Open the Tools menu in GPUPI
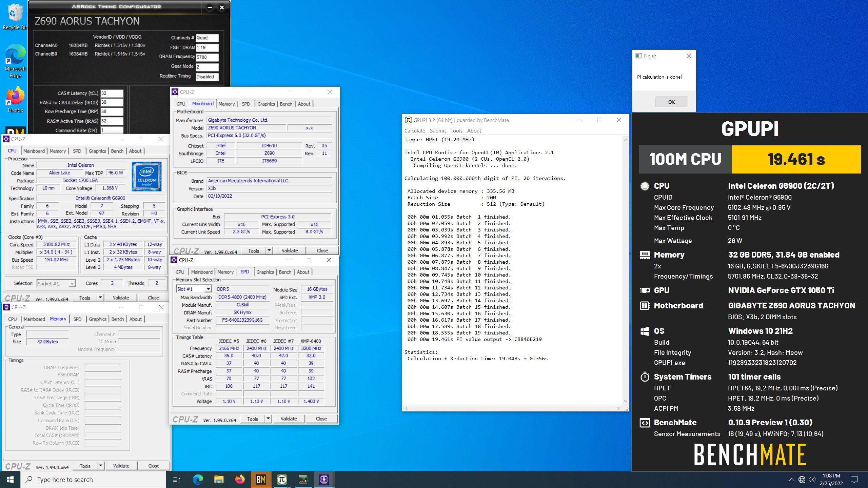This screenshot has height=488, width=868. point(456,130)
